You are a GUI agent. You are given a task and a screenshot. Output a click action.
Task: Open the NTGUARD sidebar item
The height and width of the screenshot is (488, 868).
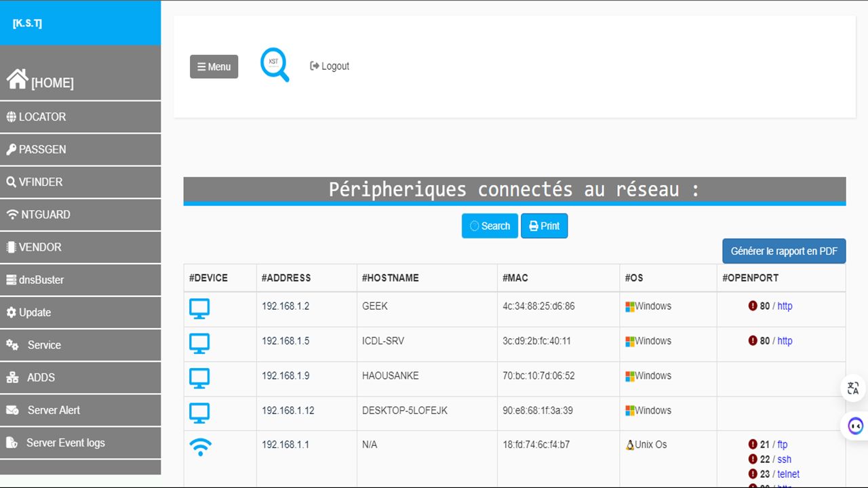[80, 214]
